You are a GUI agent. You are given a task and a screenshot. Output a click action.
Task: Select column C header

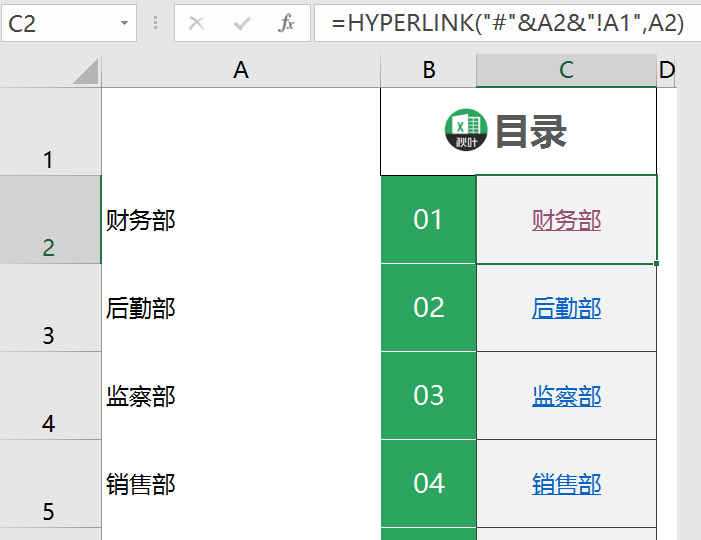click(x=566, y=71)
